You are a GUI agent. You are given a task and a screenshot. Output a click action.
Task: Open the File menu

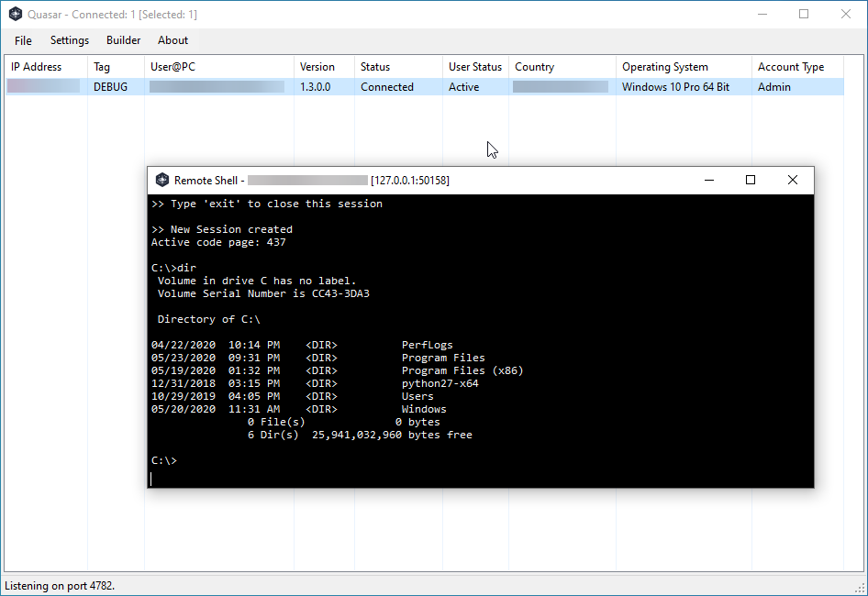(22, 40)
